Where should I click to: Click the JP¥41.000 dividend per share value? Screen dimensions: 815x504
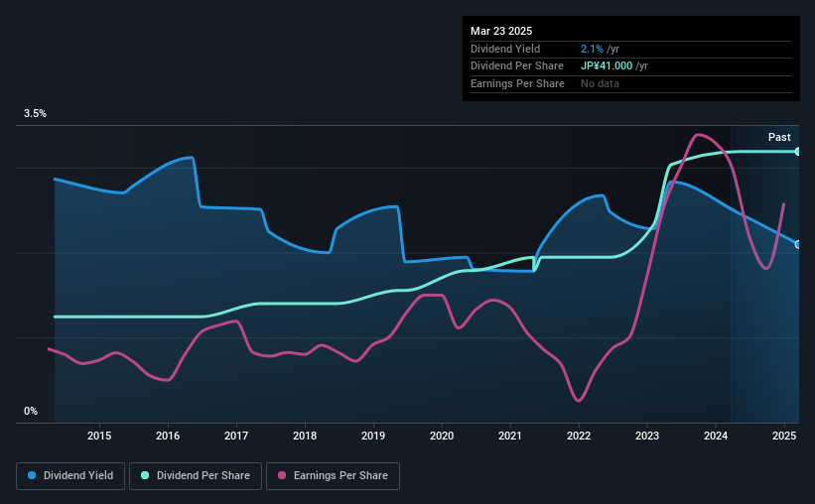[x=607, y=66]
